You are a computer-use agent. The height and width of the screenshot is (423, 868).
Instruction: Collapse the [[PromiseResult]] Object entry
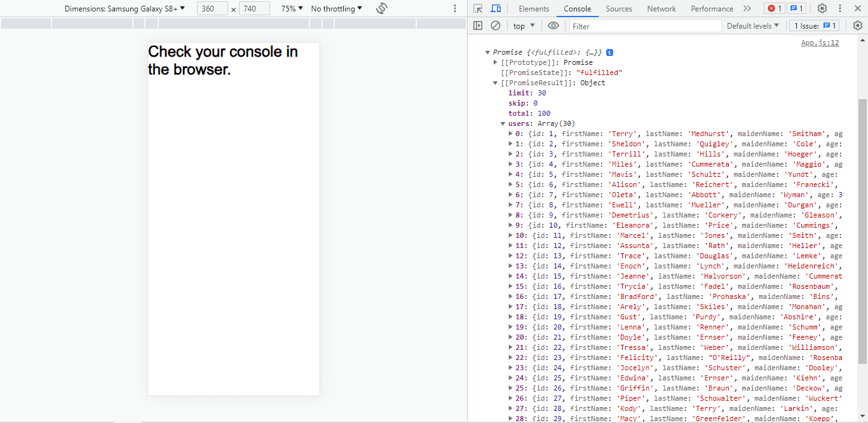496,83
